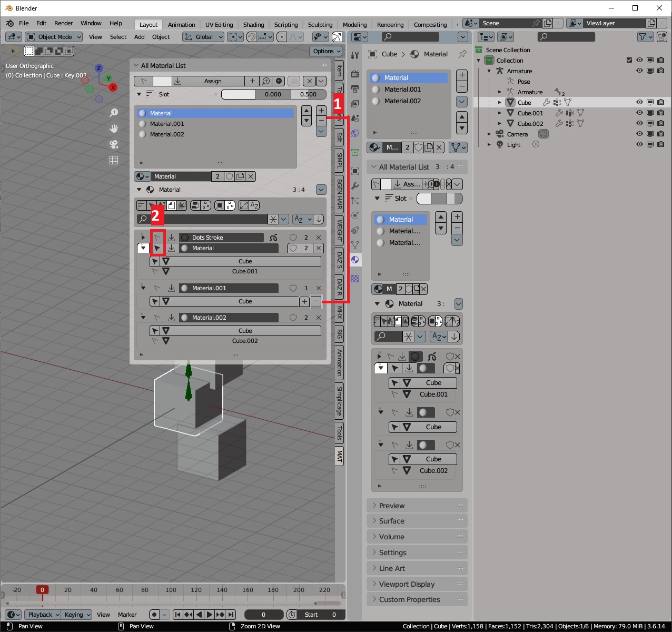Click the outliner search field

point(566,37)
